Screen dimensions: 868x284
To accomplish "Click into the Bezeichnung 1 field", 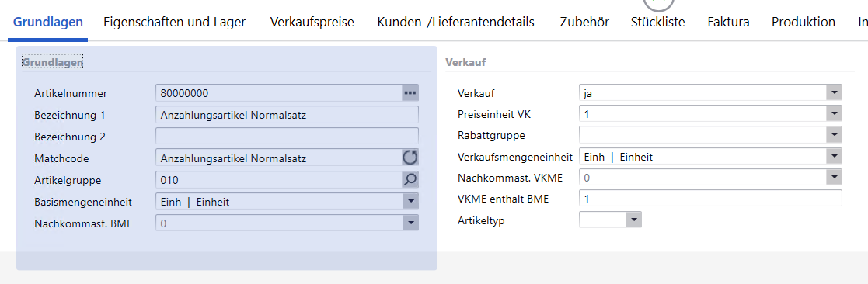I will pos(288,115).
